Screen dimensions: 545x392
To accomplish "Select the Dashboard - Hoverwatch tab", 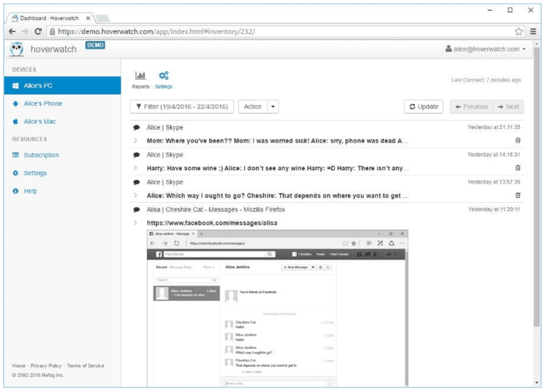I will 50,18.
